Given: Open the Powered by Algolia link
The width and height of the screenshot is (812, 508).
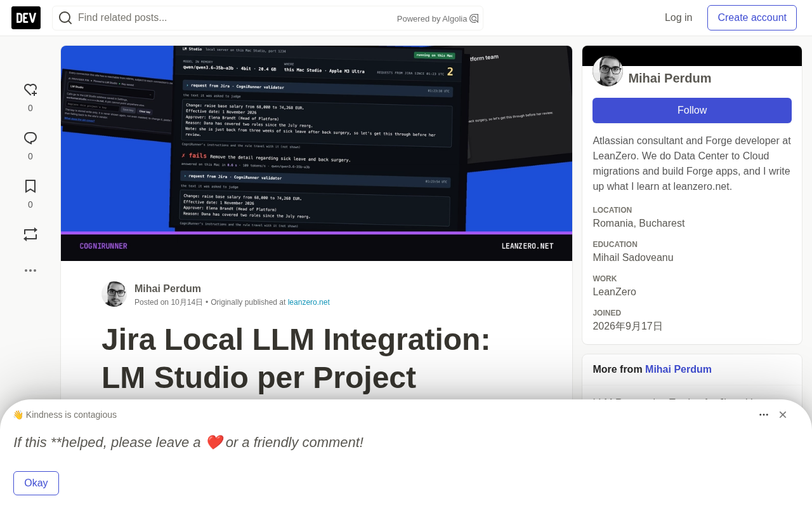Looking at the screenshot, I should tap(438, 18).
